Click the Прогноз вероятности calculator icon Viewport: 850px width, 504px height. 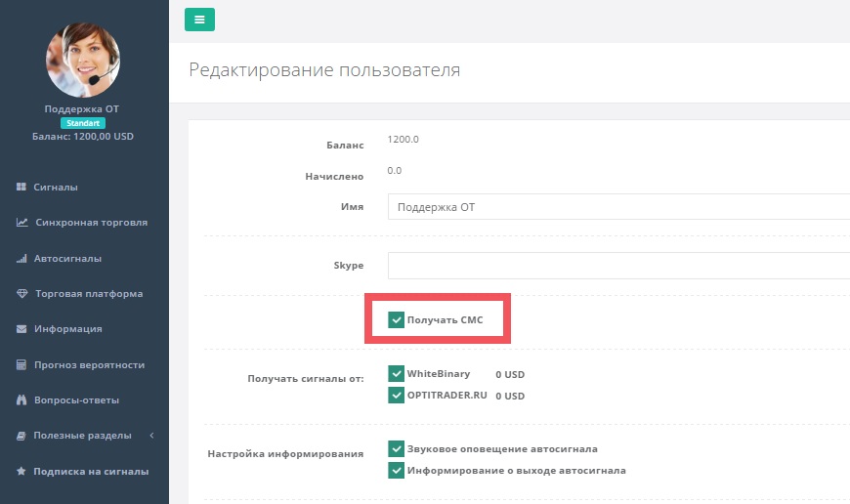pos(21,364)
